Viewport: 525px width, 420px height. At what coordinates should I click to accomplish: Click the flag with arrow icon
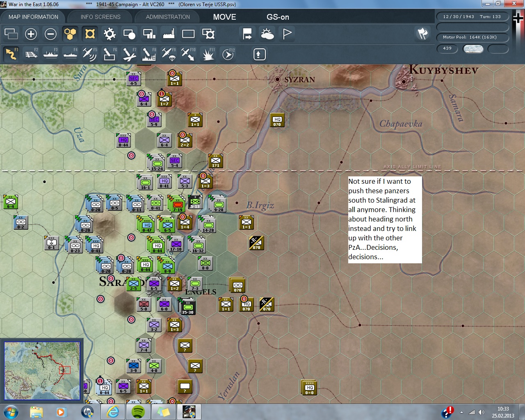point(247,34)
